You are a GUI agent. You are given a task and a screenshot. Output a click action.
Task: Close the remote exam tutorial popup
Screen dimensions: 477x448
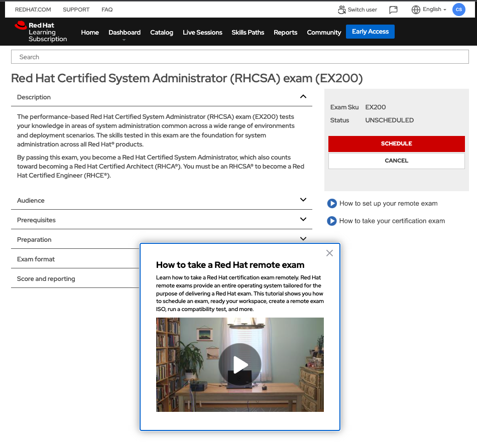pyautogui.click(x=329, y=253)
